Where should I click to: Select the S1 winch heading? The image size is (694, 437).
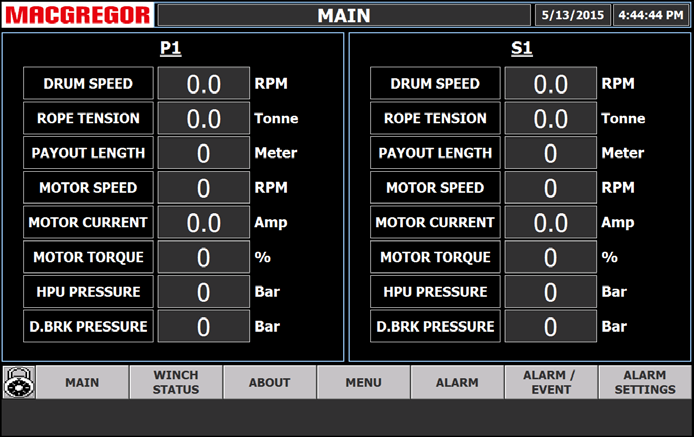(x=521, y=48)
